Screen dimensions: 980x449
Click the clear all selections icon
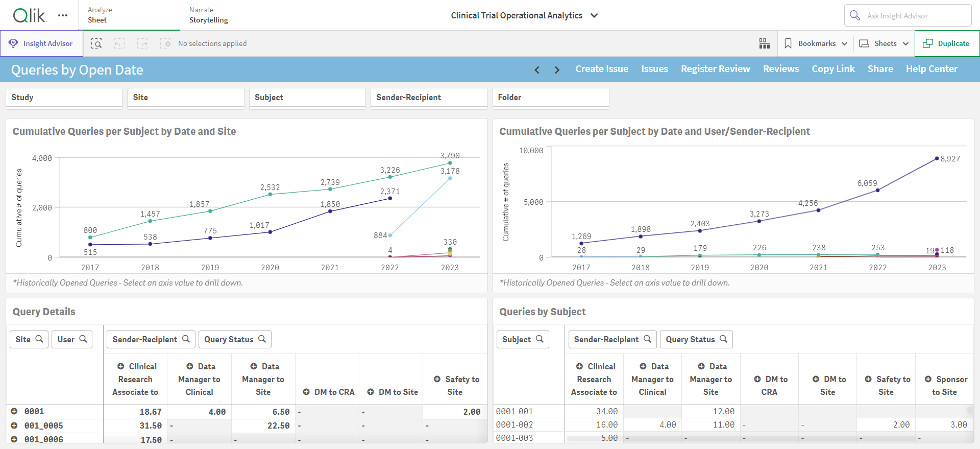165,43
